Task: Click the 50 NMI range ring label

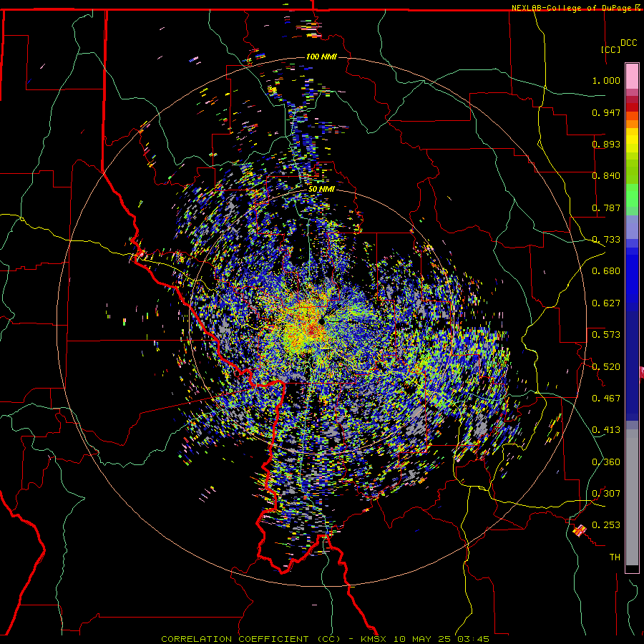Action: pos(321,190)
